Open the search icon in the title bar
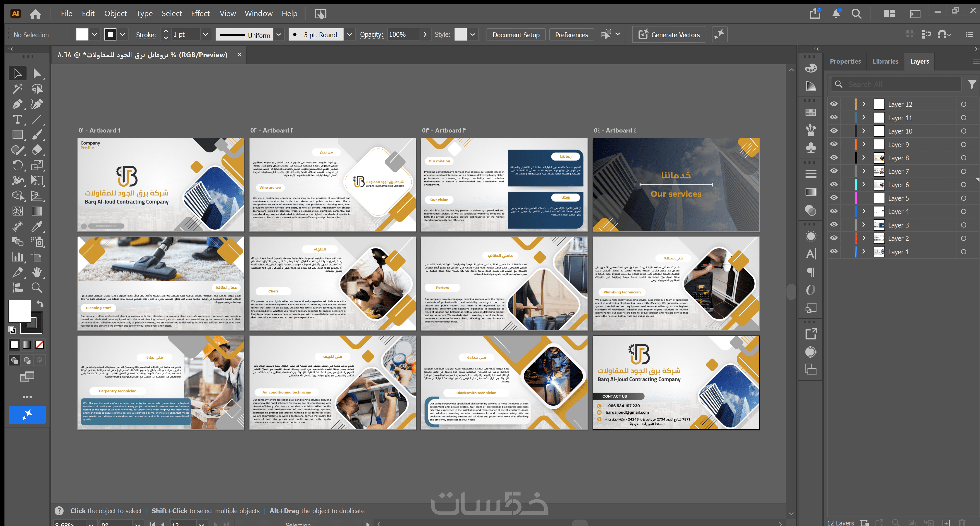This screenshot has width=980, height=526. tap(856, 14)
